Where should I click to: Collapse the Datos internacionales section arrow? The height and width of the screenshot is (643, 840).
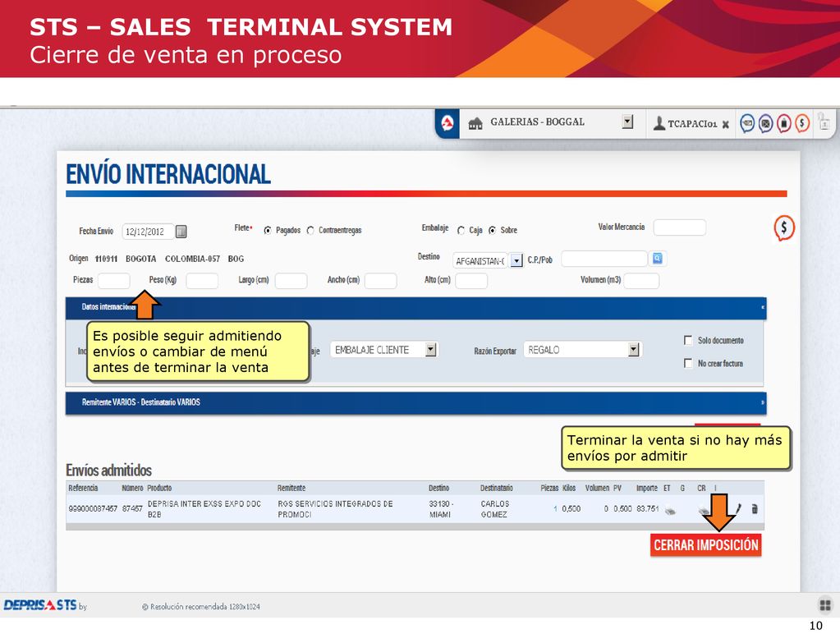762,308
